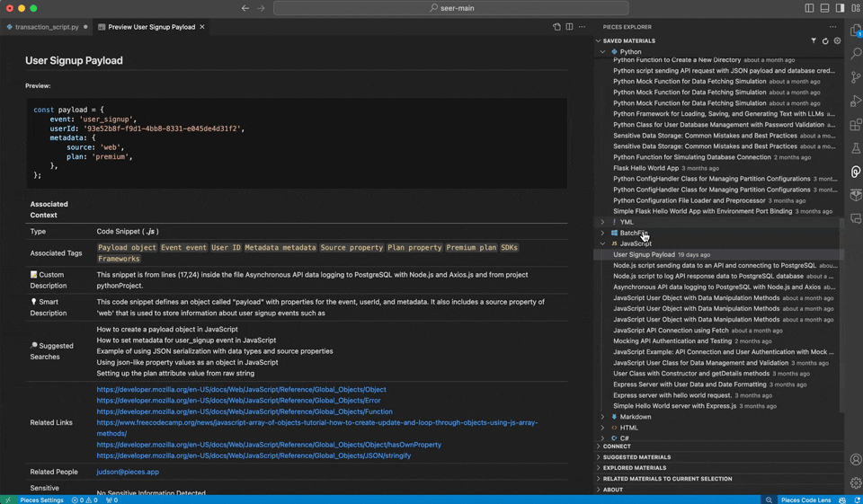Toggle the primary side bar

(809, 8)
